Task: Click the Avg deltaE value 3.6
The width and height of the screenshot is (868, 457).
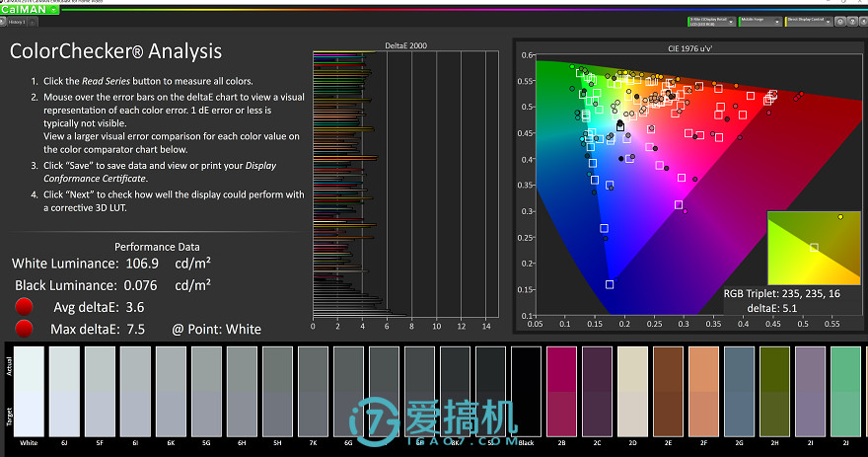Action: click(x=134, y=307)
